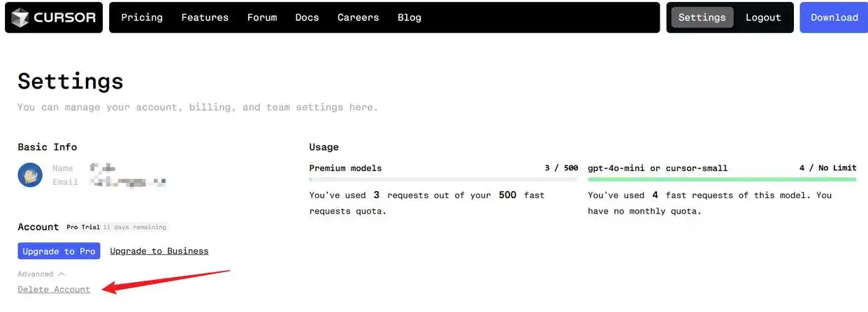
Task: Navigate to Docs
Action: [307, 17]
